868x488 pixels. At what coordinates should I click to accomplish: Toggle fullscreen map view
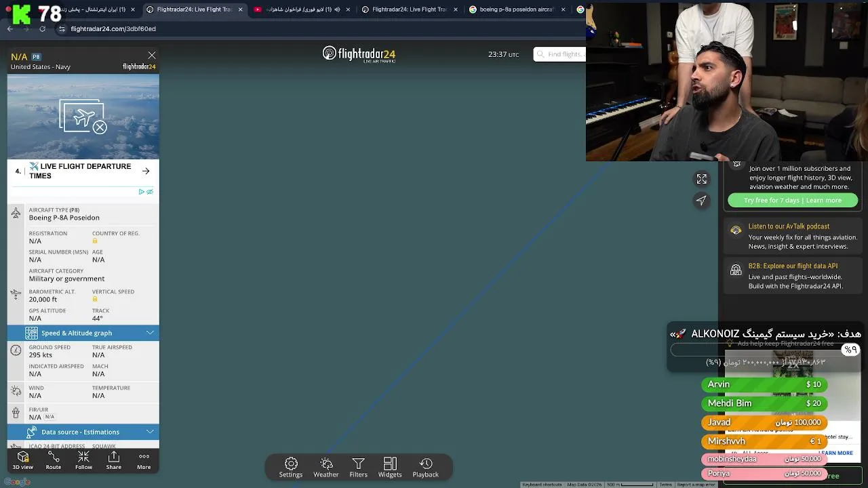(702, 179)
